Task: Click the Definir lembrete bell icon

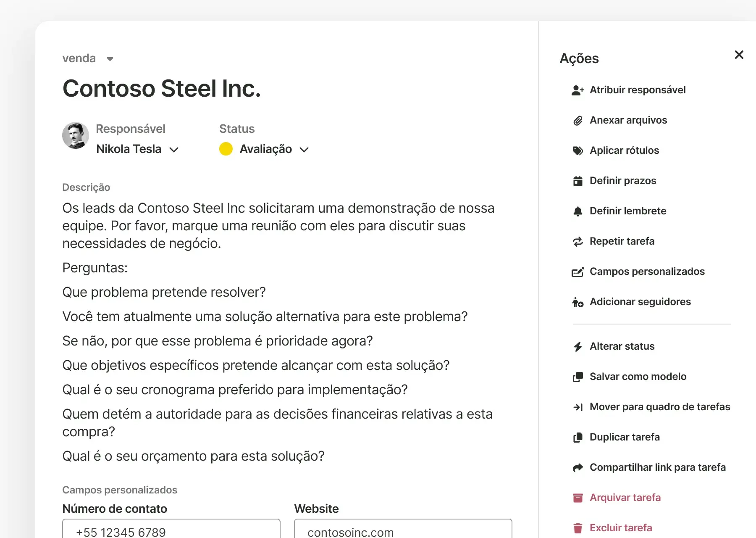Action: 578,211
